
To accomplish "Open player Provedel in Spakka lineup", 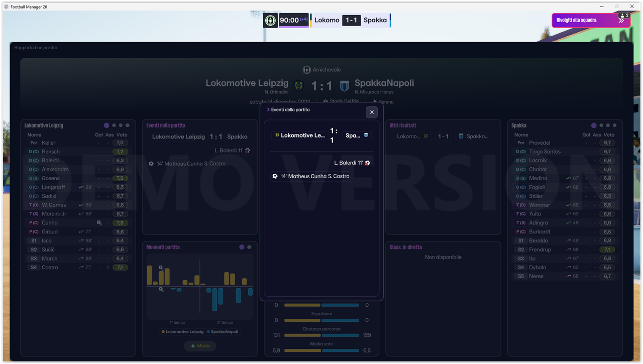I will pyautogui.click(x=540, y=143).
